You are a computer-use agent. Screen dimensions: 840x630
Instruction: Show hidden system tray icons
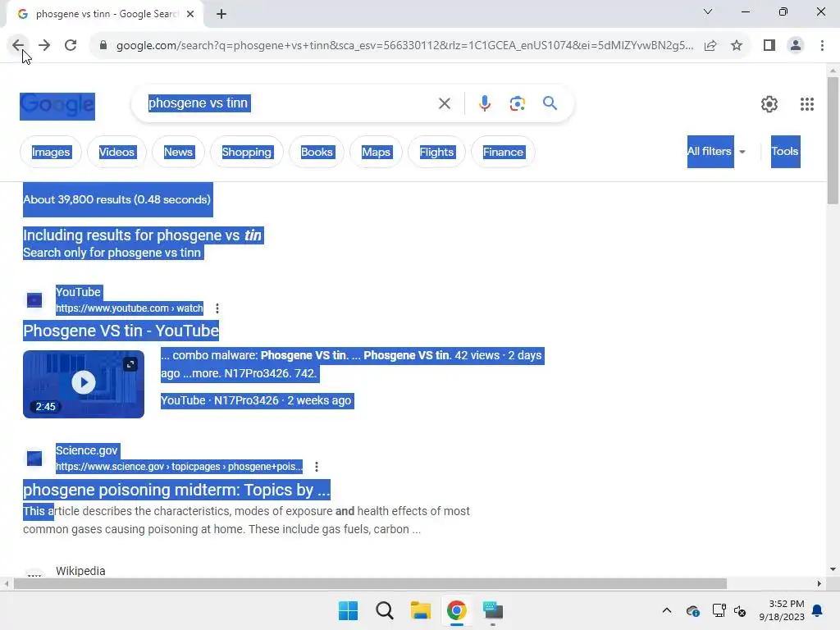pyautogui.click(x=666, y=610)
